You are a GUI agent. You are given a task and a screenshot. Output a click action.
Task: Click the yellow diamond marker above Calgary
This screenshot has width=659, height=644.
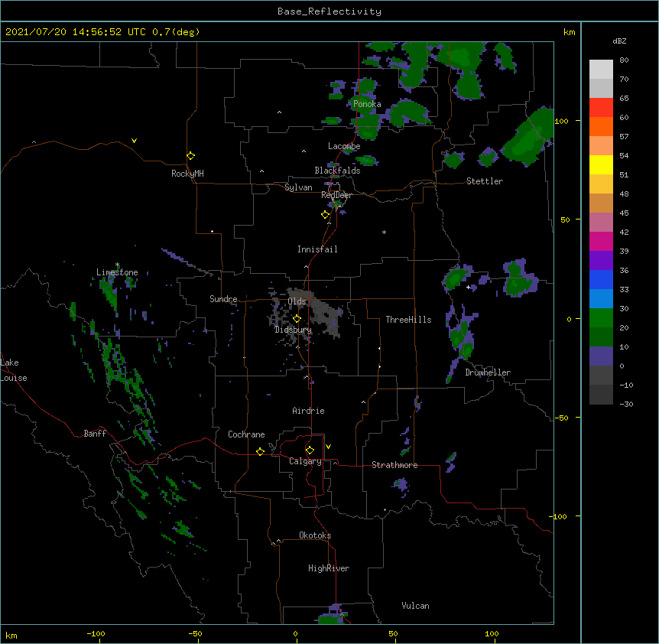310,450
